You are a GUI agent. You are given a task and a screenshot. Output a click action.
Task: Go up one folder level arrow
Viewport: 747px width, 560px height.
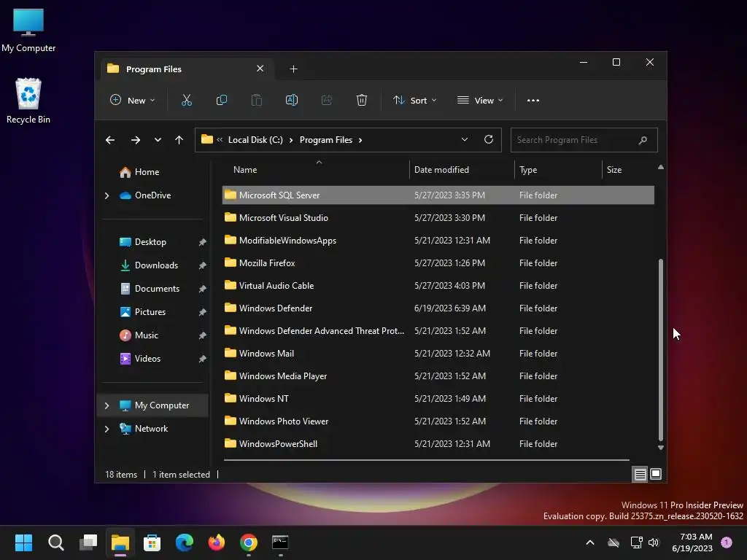coord(179,140)
